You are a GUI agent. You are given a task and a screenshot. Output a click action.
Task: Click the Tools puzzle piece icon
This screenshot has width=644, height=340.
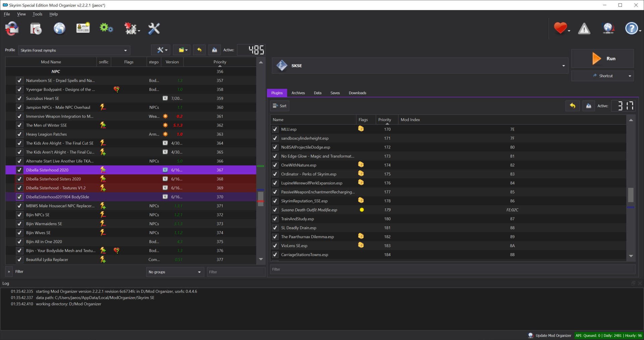[131, 29]
